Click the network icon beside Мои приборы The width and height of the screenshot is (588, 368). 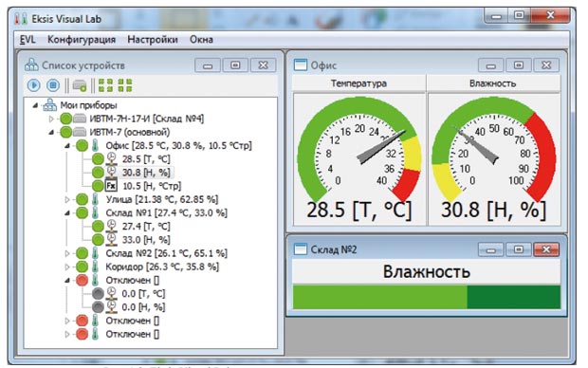tap(50, 105)
